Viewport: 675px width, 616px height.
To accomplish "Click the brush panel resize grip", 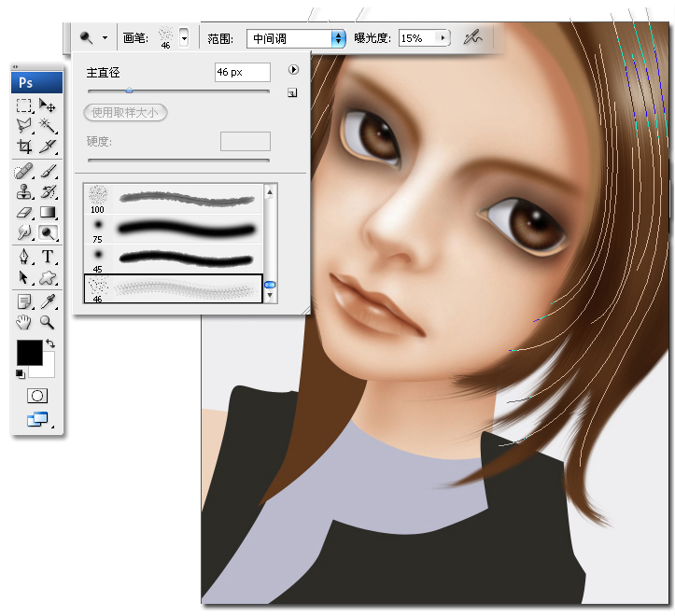I will (x=306, y=311).
